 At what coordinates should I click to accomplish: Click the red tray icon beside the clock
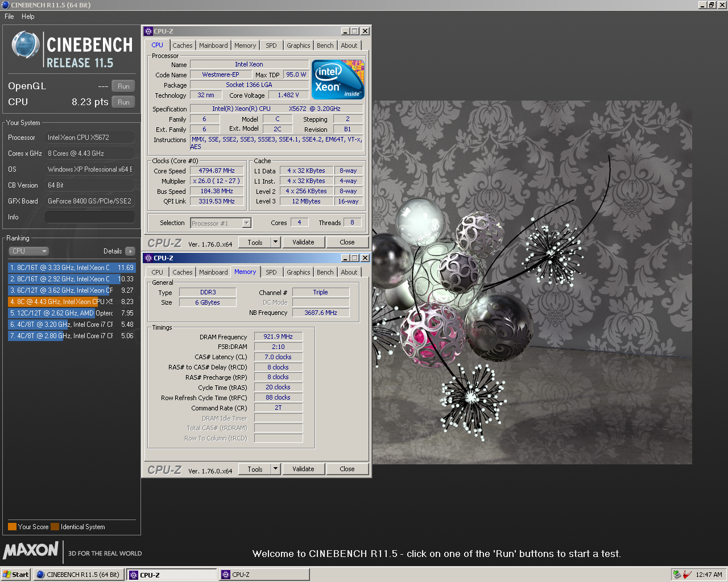pyautogui.click(x=687, y=575)
